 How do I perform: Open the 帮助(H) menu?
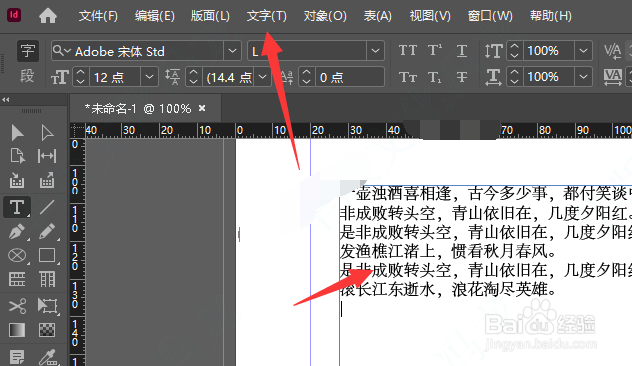click(x=551, y=16)
